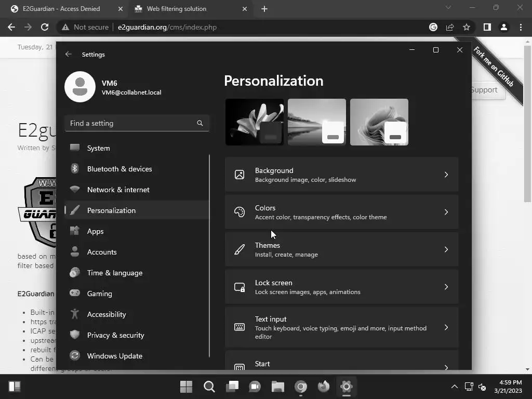Open taskbar Search
This screenshot has width=532, height=399.
pos(209,387)
